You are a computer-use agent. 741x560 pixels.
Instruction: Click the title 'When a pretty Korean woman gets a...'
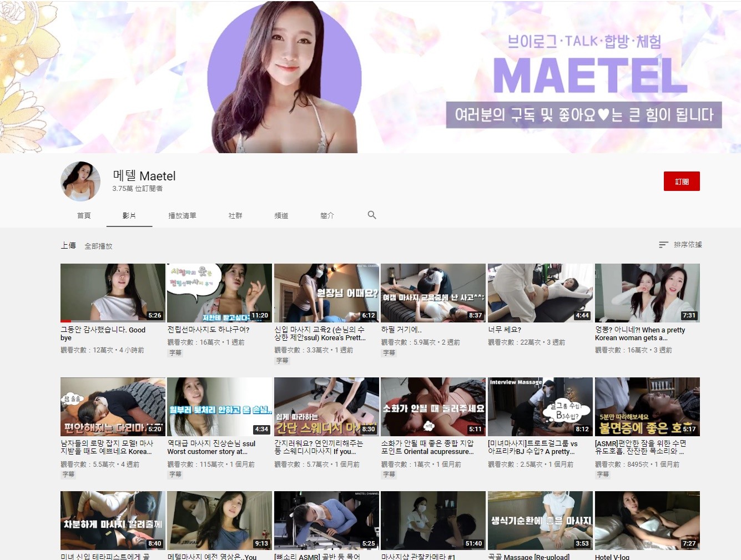640,334
